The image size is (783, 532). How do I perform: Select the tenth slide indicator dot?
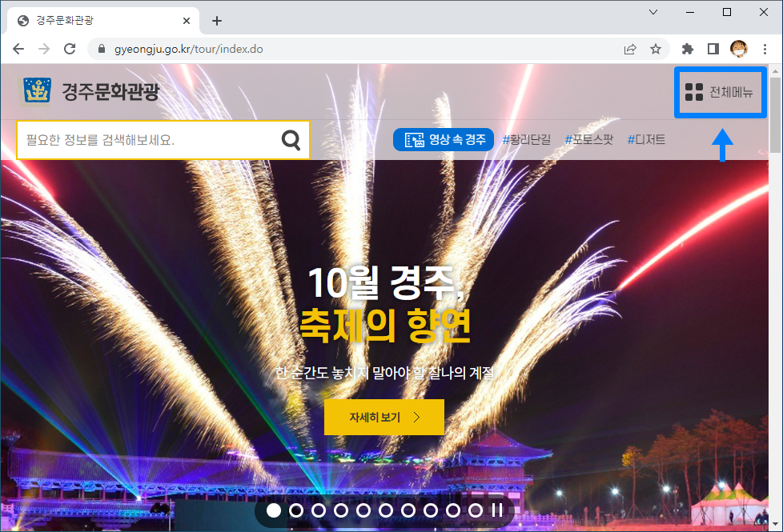(x=476, y=510)
